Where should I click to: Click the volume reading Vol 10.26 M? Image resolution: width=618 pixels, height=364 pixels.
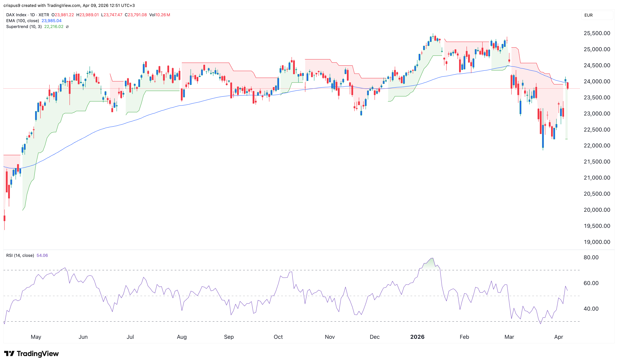(x=159, y=15)
